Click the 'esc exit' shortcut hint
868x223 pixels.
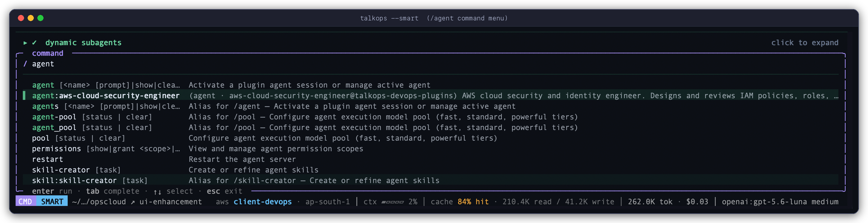pos(224,191)
